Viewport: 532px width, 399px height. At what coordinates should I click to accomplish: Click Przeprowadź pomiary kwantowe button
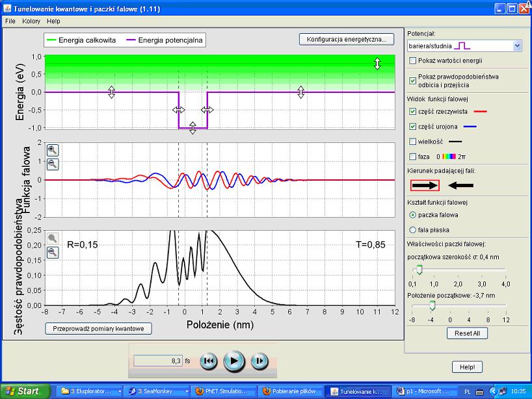[x=98, y=328]
